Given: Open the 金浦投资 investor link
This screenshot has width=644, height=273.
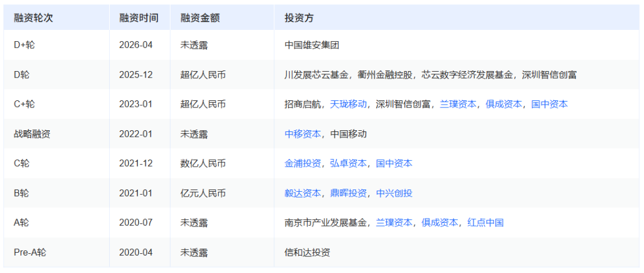Looking at the screenshot, I should pyautogui.click(x=303, y=164).
